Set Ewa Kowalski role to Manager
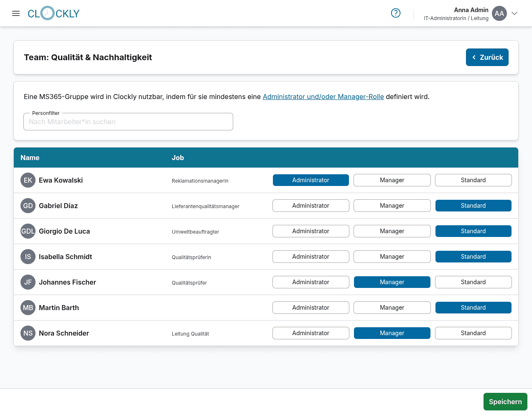This screenshot has height=415, width=532. click(x=392, y=180)
